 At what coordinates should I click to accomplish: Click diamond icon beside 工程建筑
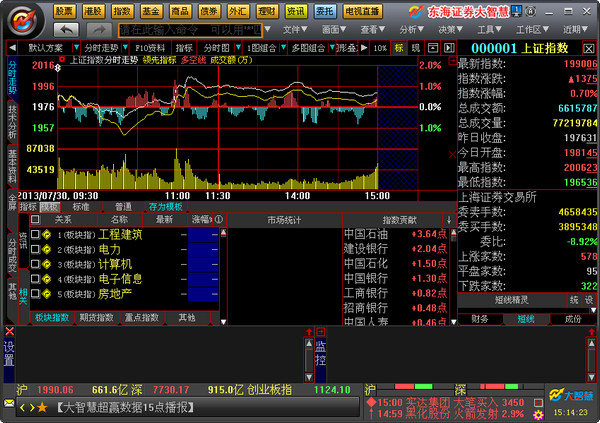(46, 234)
